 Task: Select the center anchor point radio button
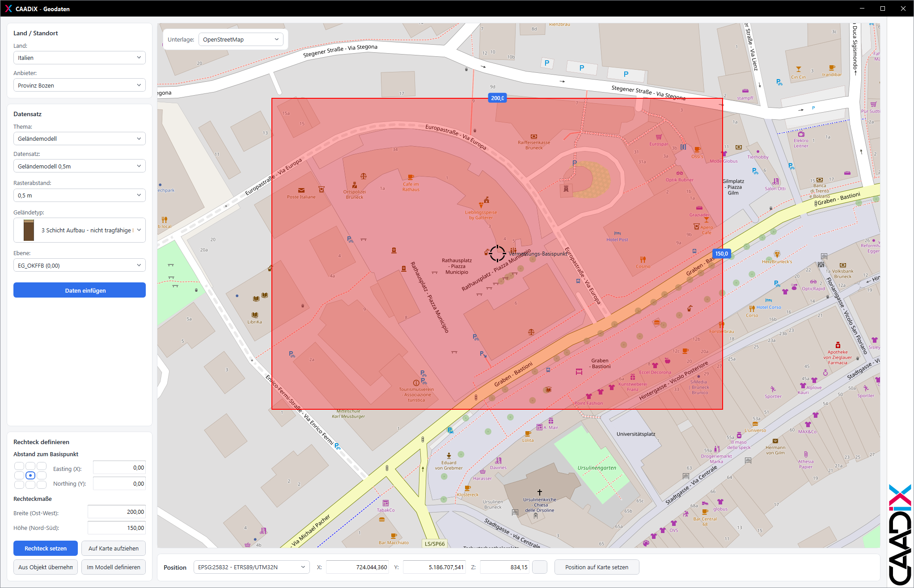(30, 475)
